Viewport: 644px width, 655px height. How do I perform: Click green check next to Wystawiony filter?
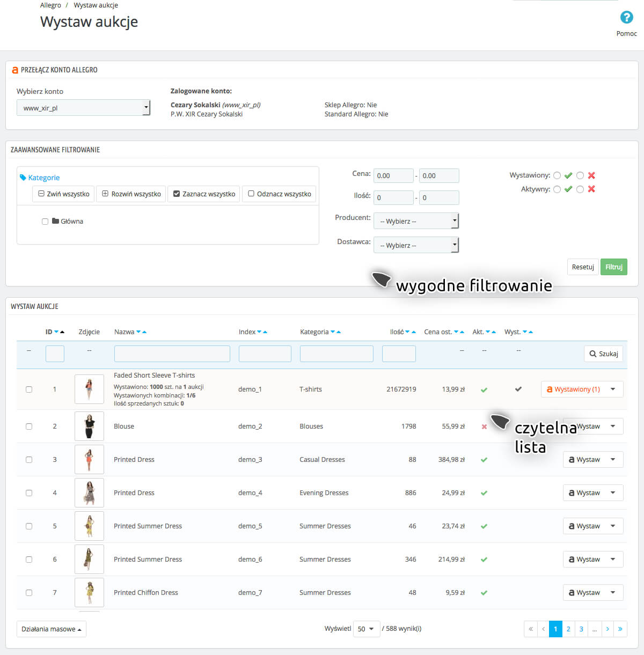point(568,175)
